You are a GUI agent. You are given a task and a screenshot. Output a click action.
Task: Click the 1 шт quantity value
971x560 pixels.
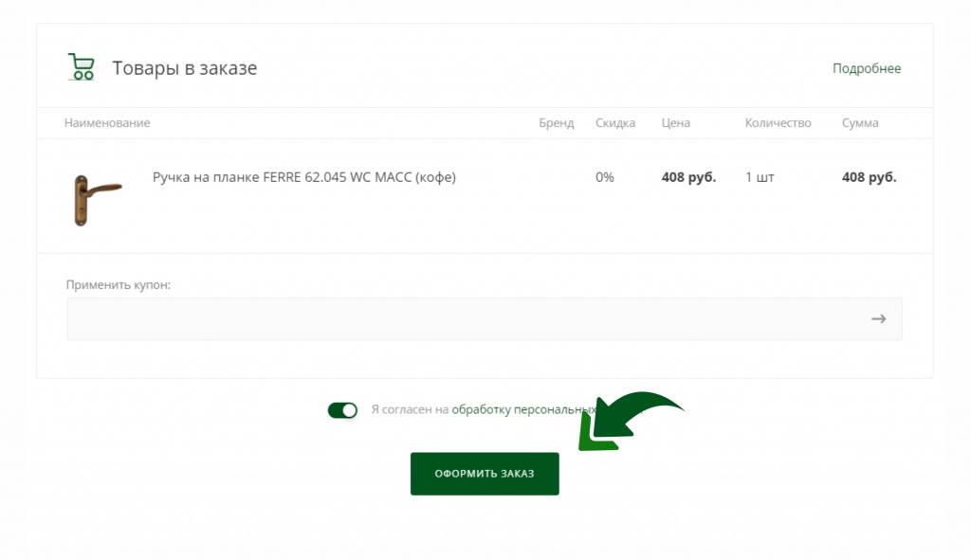click(760, 177)
